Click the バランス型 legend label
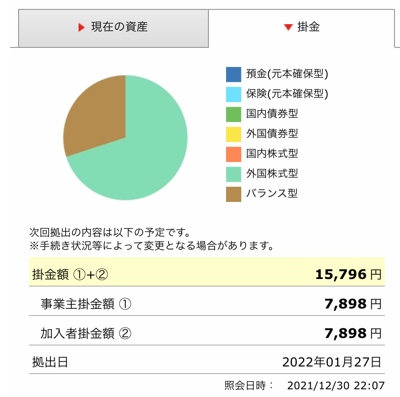 click(x=272, y=194)
